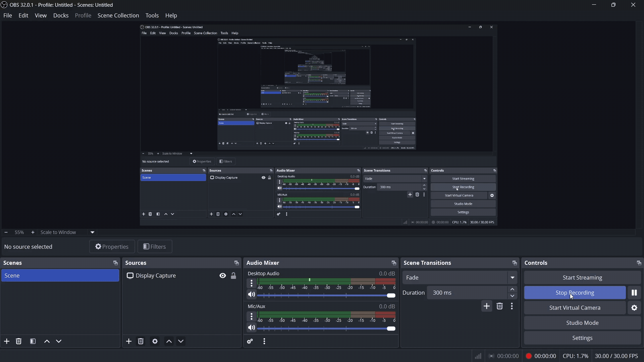The height and width of the screenshot is (362, 644).
Task: Decrease transition duration stepper down
Action: coord(513,296)
